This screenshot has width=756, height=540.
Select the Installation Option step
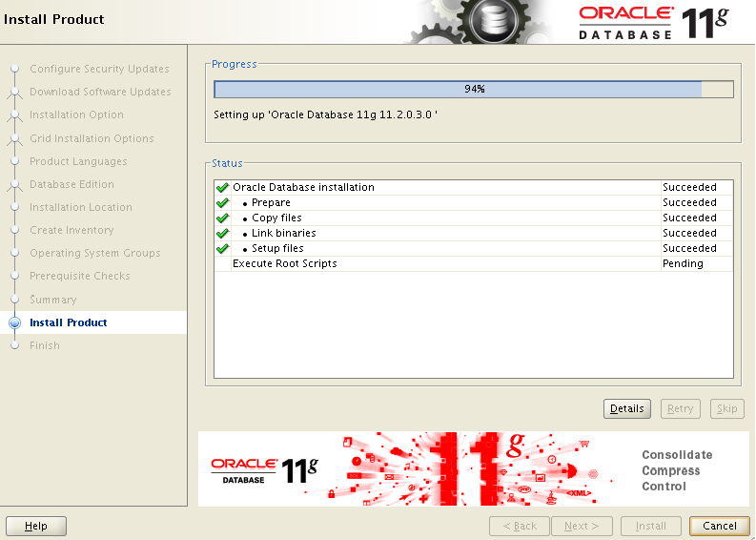point(76,114)
